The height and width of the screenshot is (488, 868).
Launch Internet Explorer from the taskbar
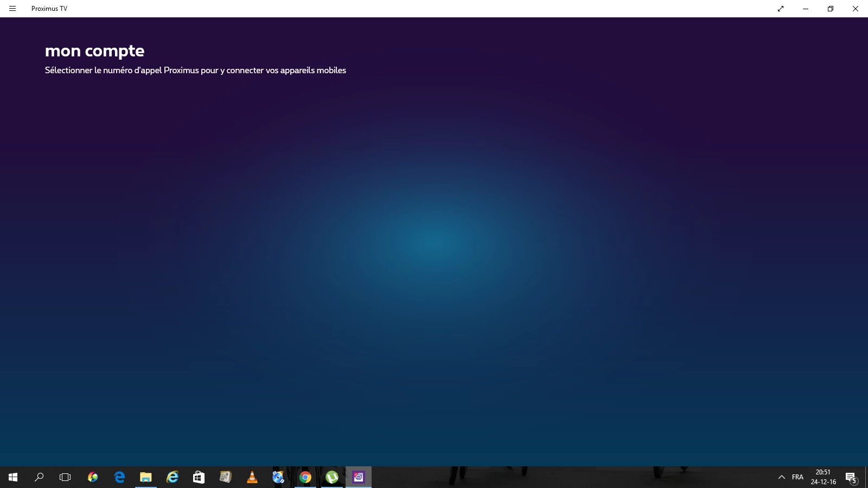173,477
